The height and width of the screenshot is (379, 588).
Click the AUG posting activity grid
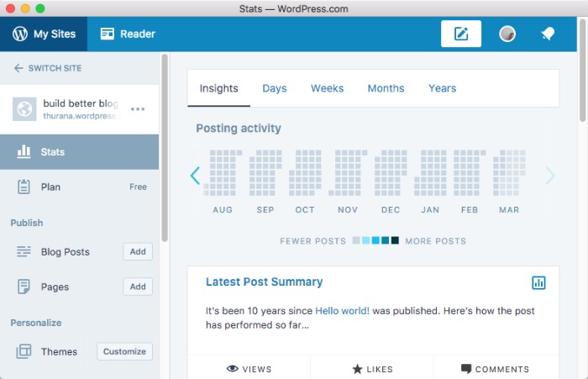tap(223, 172)
